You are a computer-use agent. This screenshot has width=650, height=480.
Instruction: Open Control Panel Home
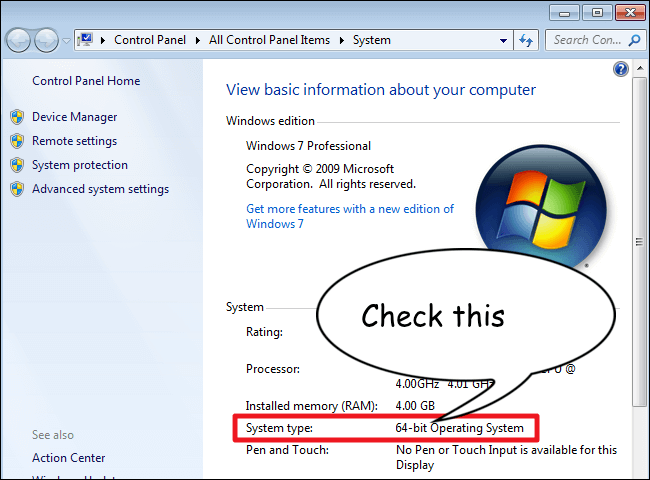tap(86, 81)
